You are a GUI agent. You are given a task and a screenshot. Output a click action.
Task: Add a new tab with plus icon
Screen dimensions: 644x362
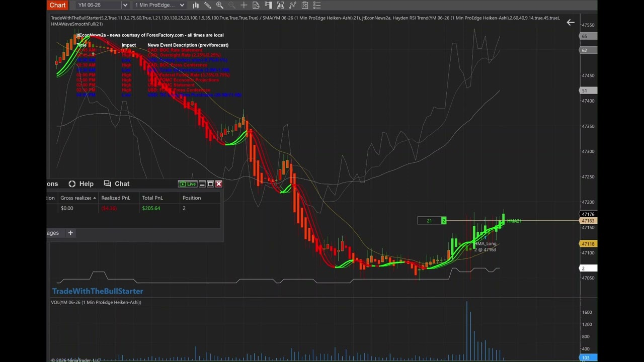coord(70,233)
